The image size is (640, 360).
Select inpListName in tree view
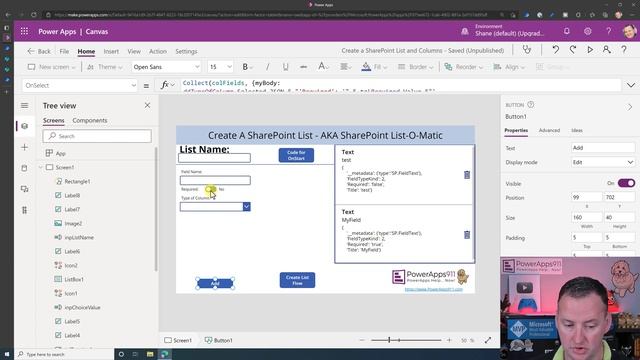click(79, 237)
